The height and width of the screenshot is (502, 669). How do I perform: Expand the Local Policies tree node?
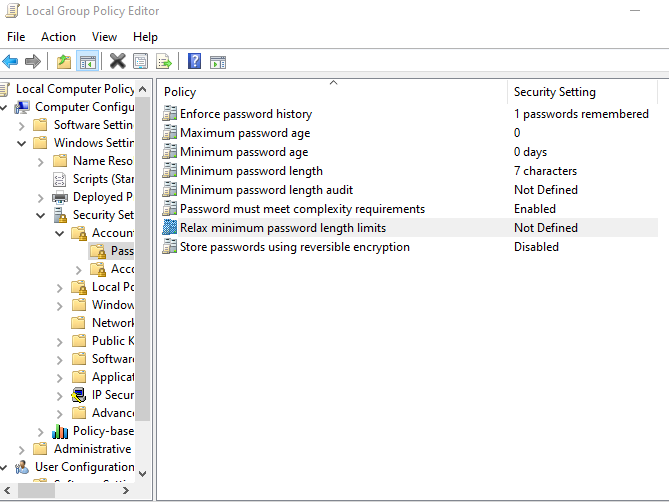(60, 287)
